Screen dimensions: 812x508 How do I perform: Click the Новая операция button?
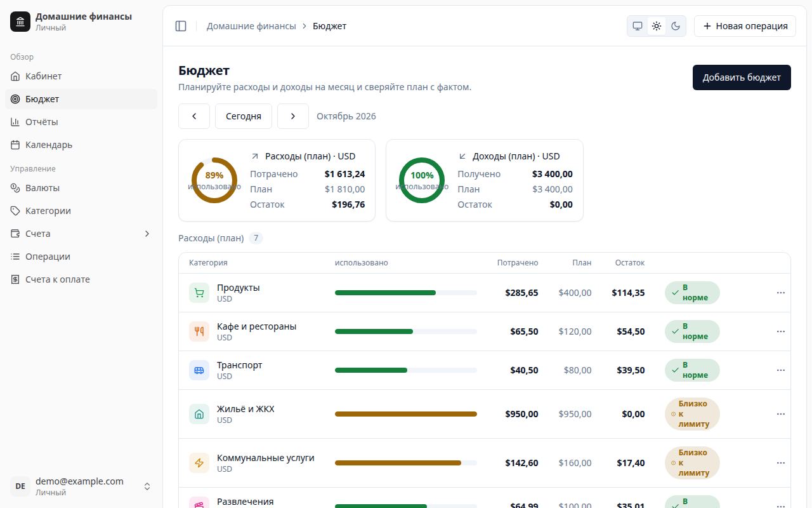pos(745,26)
